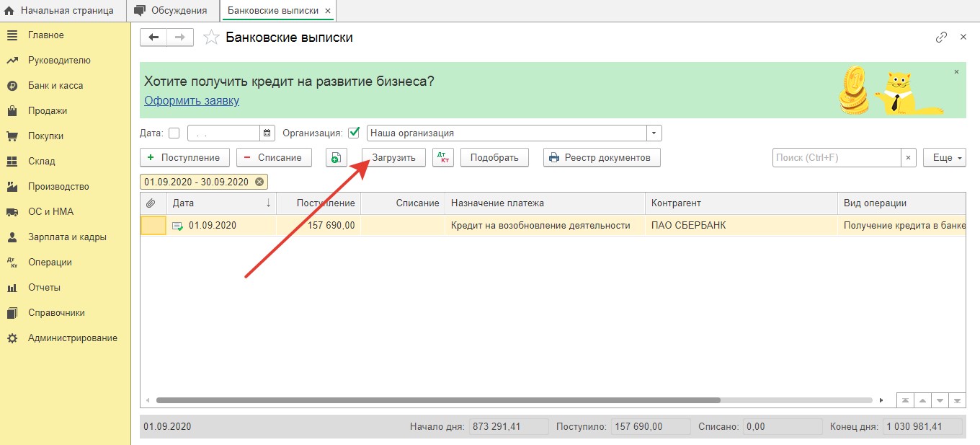Screen dimensions: 980x445
Task: Copy link using the chain icon
Action: tap(941, 38)
